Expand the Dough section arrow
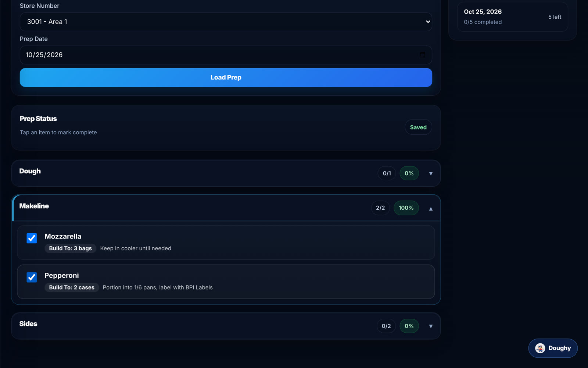This screenshot has width=588, height=368. 431,173
